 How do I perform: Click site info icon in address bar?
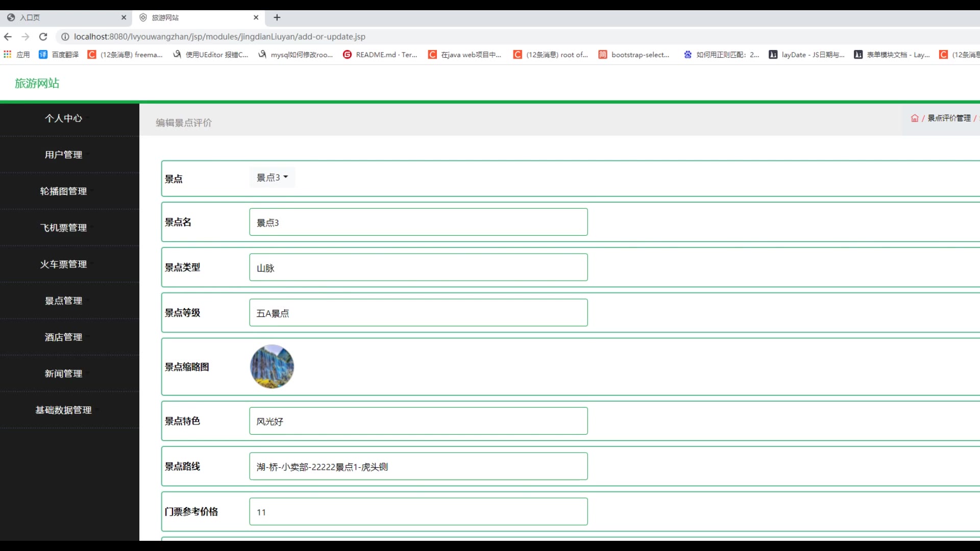65,37
